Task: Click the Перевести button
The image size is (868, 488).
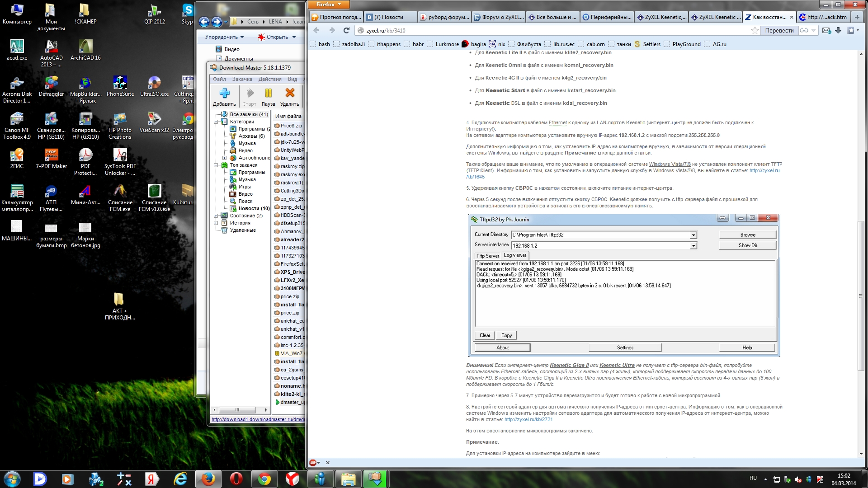Action: [x=779, y=30]
